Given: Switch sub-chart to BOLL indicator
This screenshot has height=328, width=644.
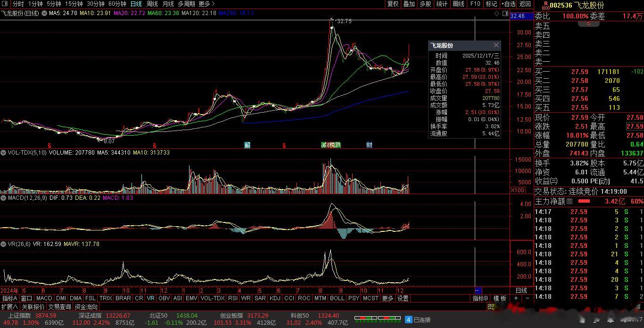Looking at the screenshot, I should tap(337, 298).
